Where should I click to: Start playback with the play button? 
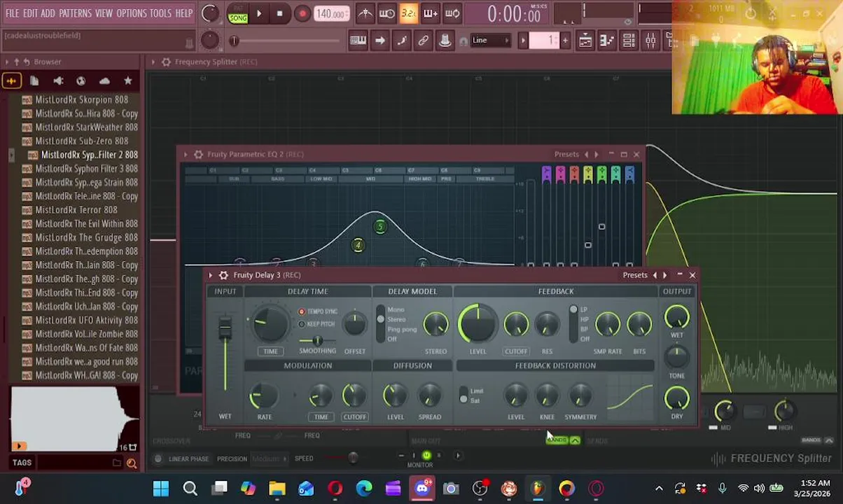click(x=259, y=13)
